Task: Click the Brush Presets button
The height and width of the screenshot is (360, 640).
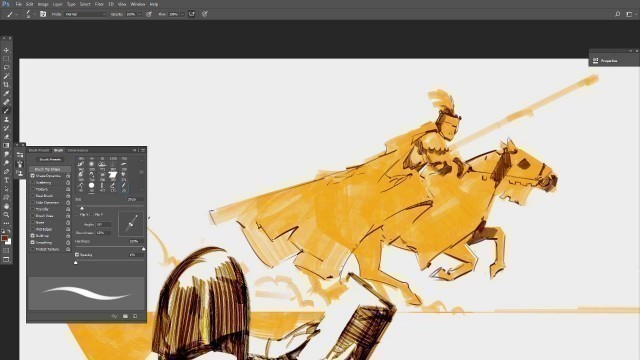Action: coord(50,160)
